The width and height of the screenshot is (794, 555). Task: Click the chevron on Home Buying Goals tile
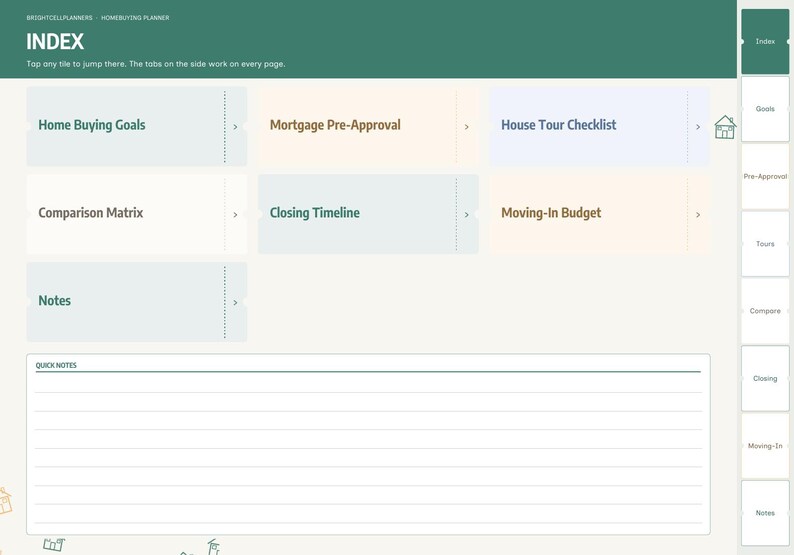click(x=235, y=127)
